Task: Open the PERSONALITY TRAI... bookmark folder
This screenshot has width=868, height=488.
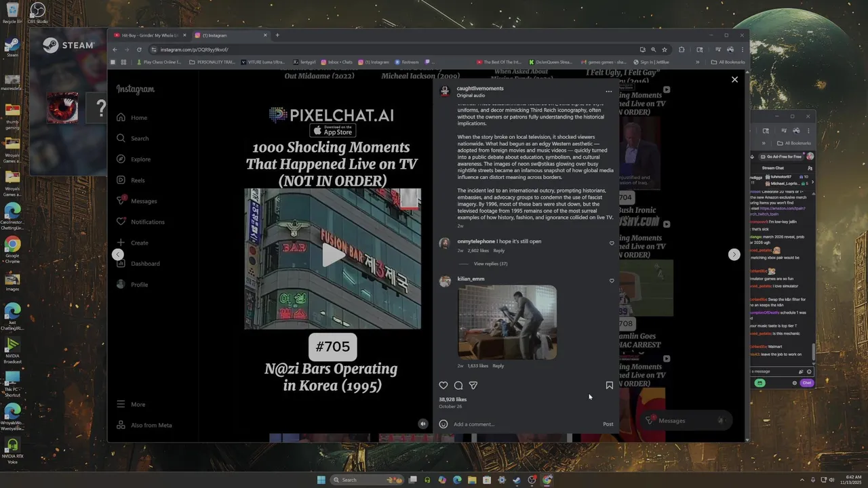Action: 212,62
